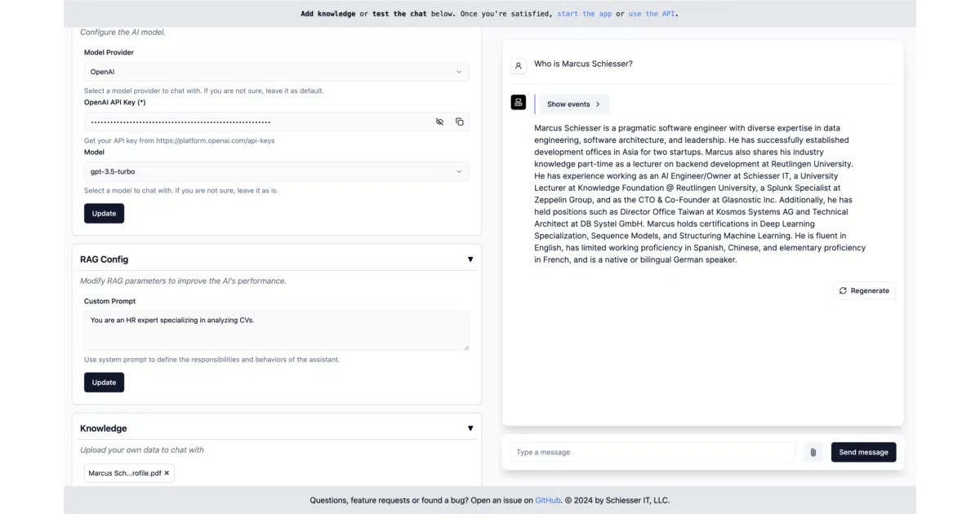Click 'Modify RAG parameters' description text
The width and height of the screenshot is (980, 514).
[183, 281]
